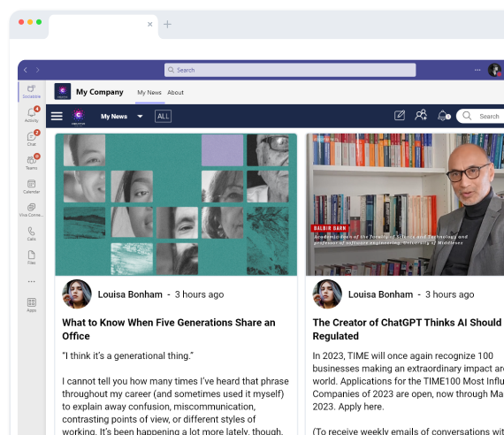This screenshot has height=435, width=504.
Task: Click Louisa Bonham name on first post
Action: 130,294
